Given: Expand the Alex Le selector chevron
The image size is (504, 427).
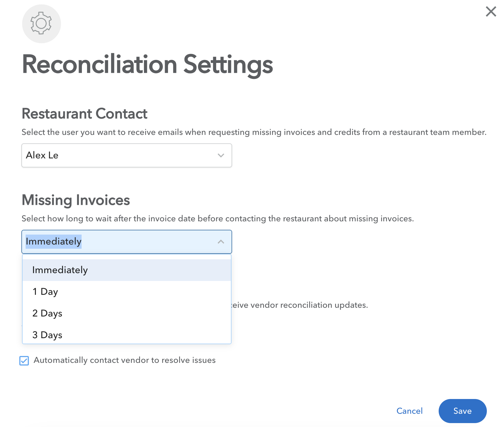Looking at the screenshot, I should coord(221,155).
